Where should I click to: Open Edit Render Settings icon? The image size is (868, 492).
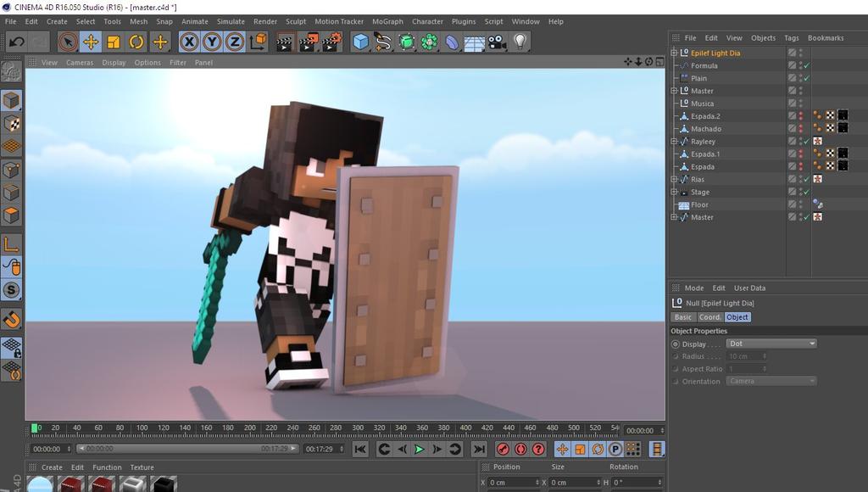point(332,42)
